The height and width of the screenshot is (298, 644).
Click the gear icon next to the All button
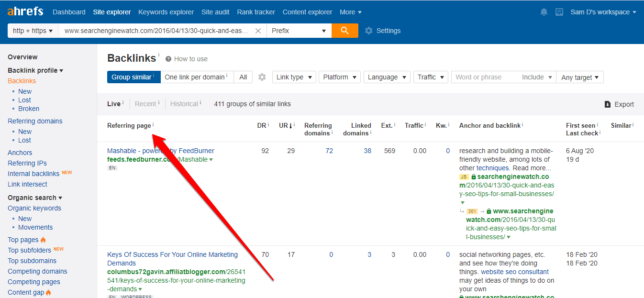click(x=262, y=77)
